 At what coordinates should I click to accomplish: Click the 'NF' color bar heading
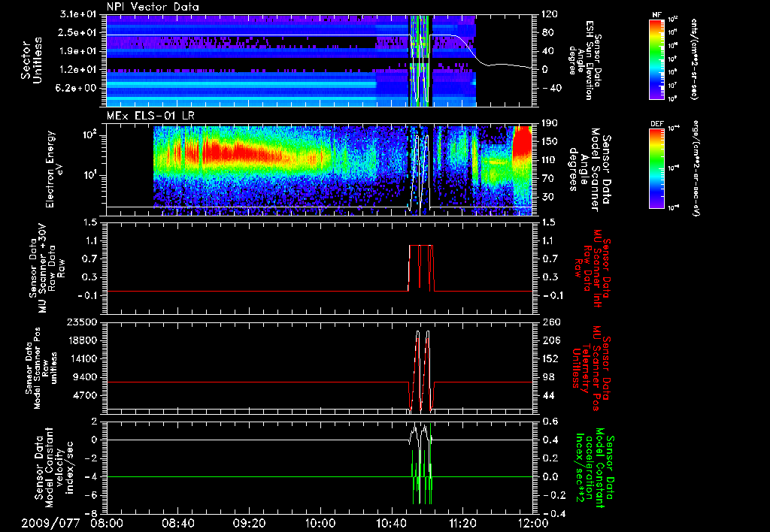coord(656,15)
